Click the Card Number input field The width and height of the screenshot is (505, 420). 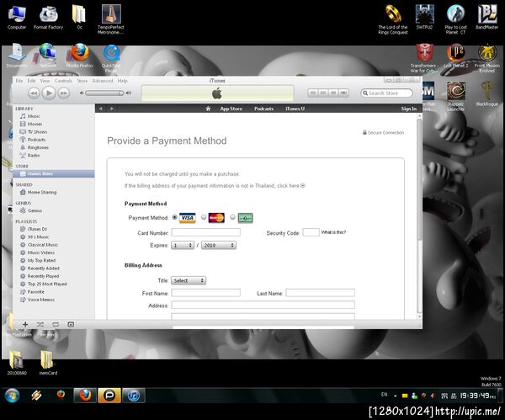206,232
